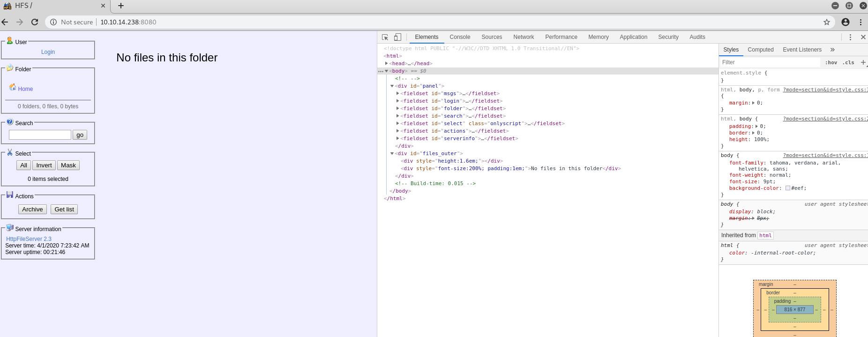Open the browser profile account icon

846,22
